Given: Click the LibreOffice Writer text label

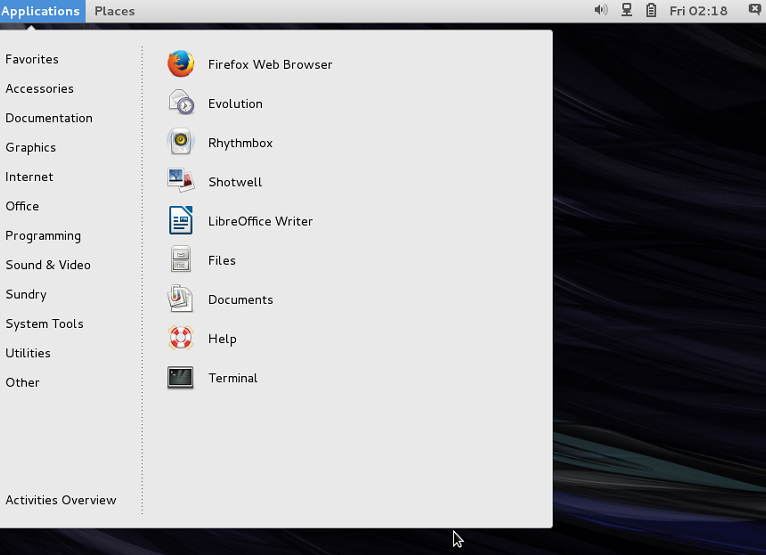Looking at the screenshot, I should pyautogui.click(x=260, y=221).
